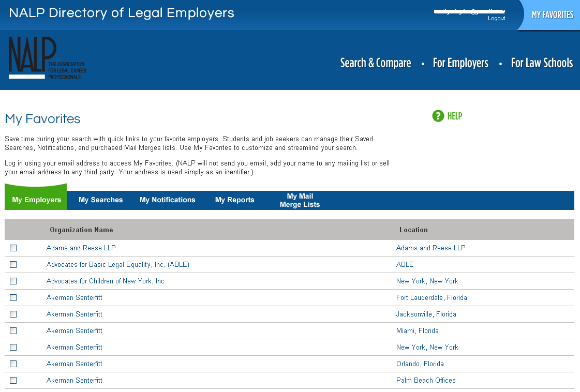Click the ABLE location link
The width and height of the screenshot is (580, 392).
[405, 264]
